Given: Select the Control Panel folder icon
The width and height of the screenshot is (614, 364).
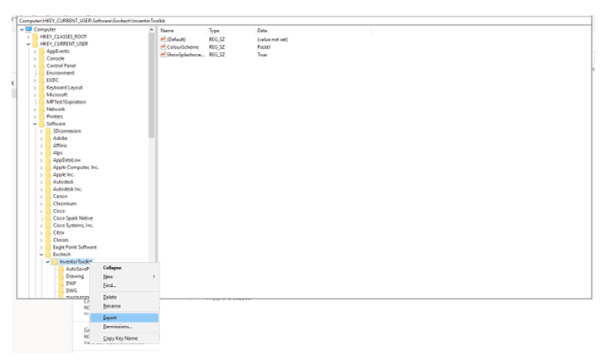Looking at the screenshot, I should [41, 66].
